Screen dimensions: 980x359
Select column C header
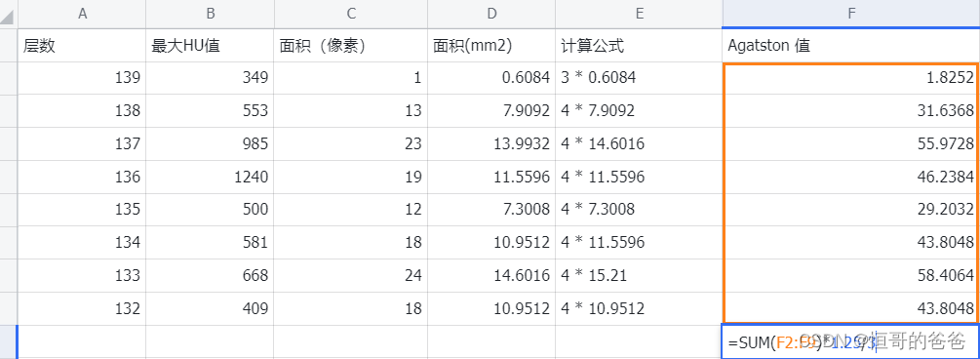coord(351,14)
